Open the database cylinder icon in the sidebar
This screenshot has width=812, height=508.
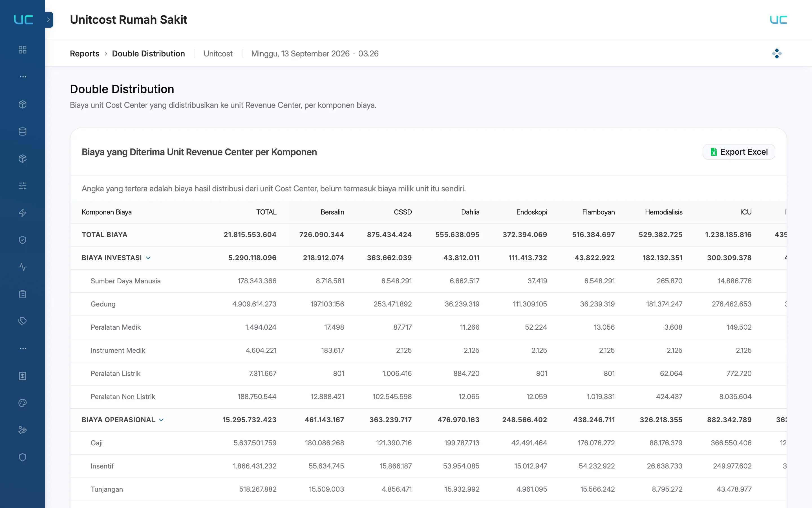23,132
